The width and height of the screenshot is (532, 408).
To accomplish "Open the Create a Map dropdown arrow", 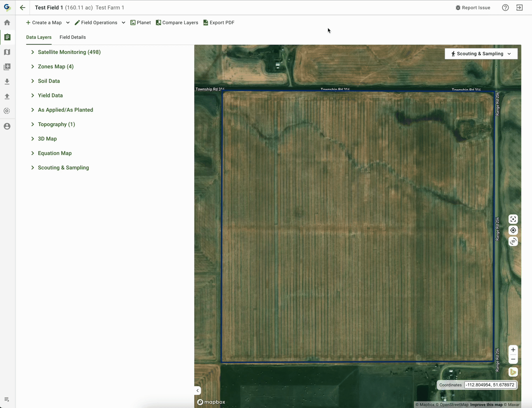I will pyautogui.click(x=68, y=23).
